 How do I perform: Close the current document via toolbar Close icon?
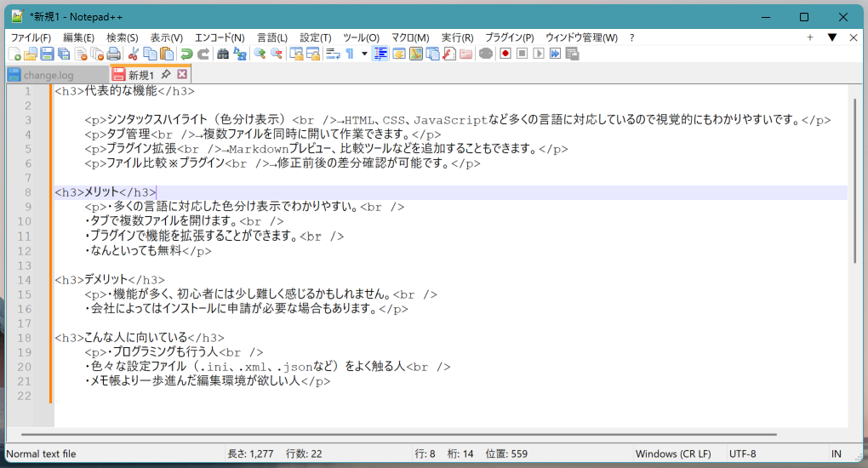[x=81, y=54]
